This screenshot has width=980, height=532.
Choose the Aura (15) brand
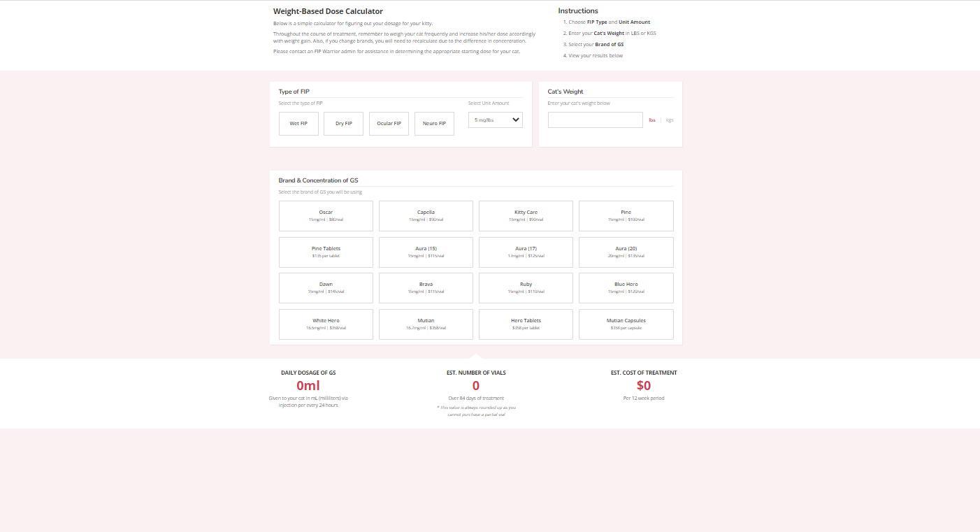point(426,252)
